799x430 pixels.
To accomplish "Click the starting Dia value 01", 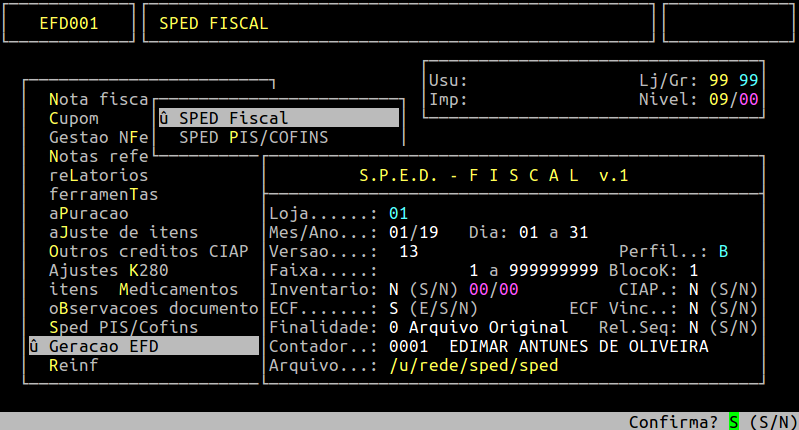I will coord(528,232).
